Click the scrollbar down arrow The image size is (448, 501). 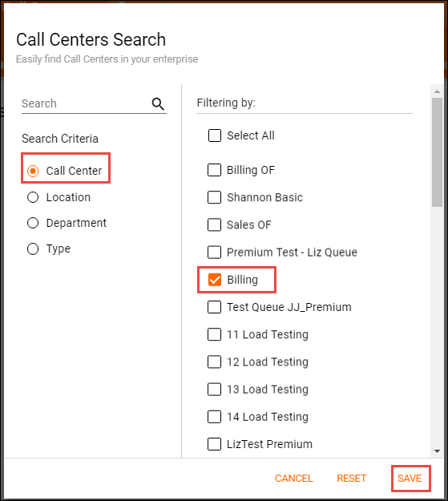(x=437, y=451)
